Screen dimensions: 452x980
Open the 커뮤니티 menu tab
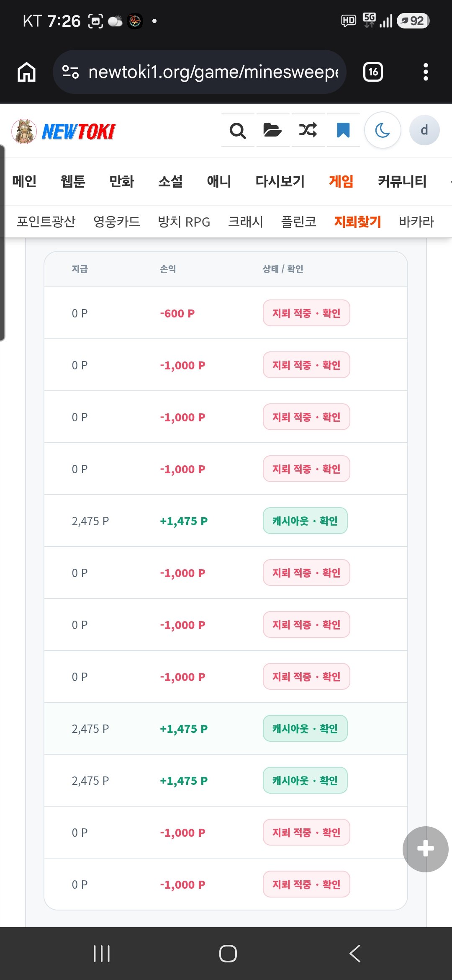pyautogui.click(x=402, y=181)
